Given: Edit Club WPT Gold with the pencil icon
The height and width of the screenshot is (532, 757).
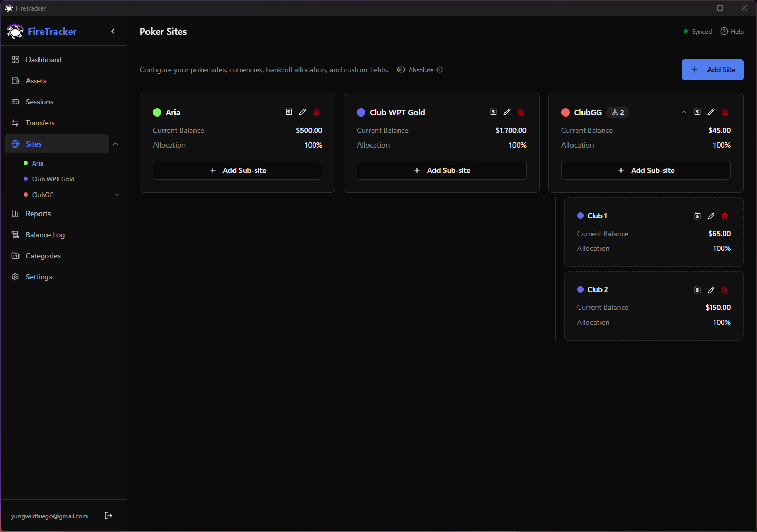Looking at the screenshot, I should pyautogui.click(x=507, y=112).
